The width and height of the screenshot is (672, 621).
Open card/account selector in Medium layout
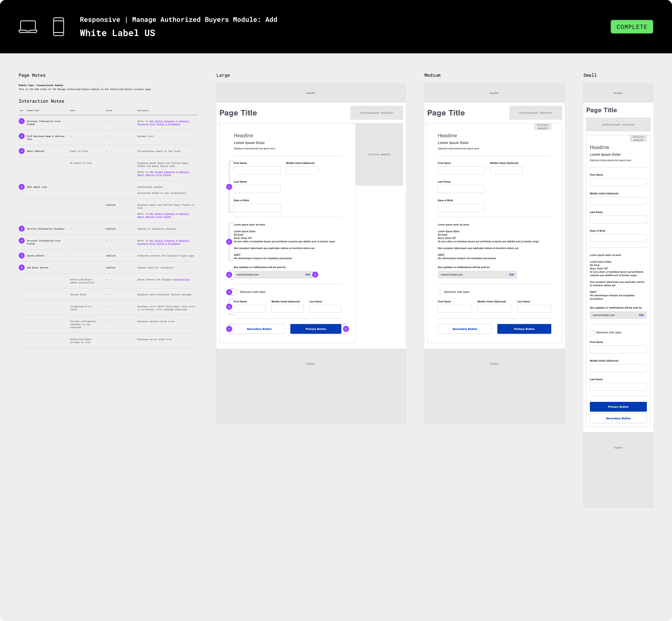[x=535, y=113]
